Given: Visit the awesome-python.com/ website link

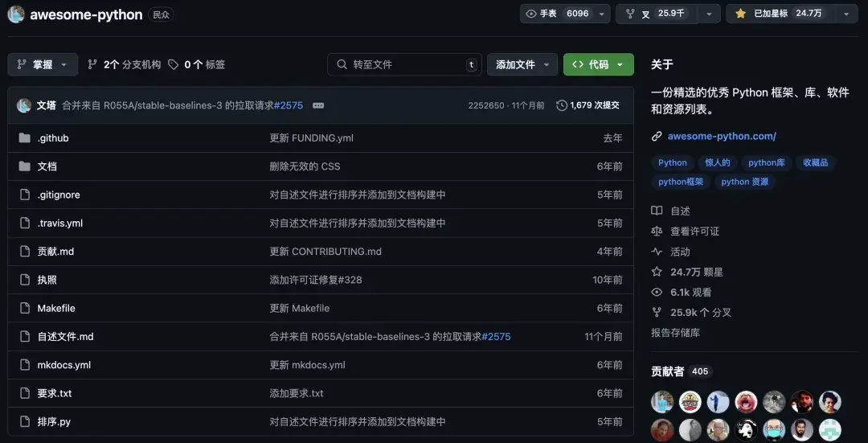Looking at the screenshot, I should (722, 136).
